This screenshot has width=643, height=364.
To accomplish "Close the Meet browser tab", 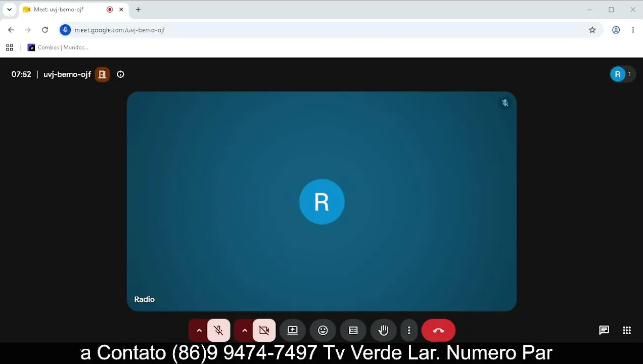I will click(x=121, y=10).
